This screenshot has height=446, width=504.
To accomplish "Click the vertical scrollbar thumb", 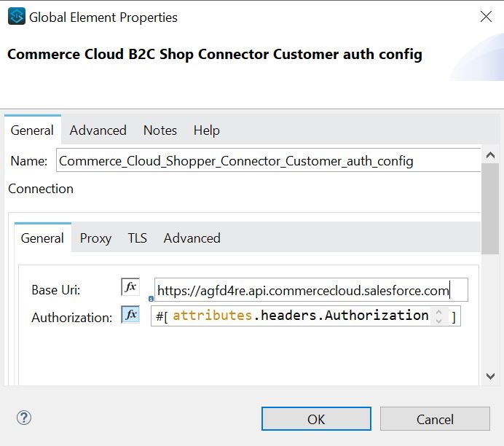I will [x=490, y=213].
